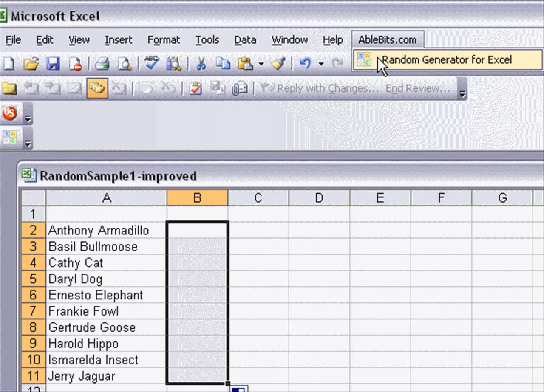
Task: Select column E header
Action: click(x=380, y=197)
